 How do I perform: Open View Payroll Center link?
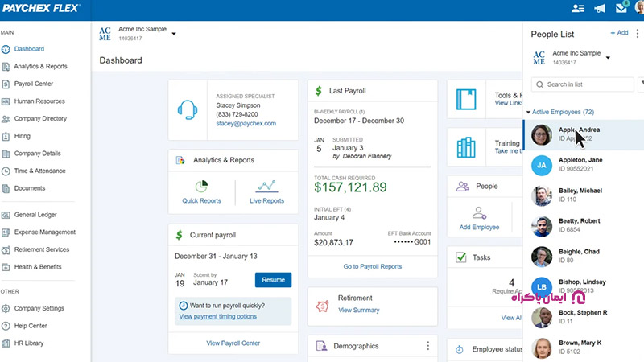pyautogui.click(x=233, y=343)
